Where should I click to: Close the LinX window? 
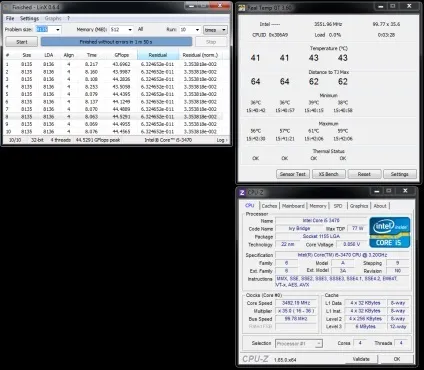220,6
